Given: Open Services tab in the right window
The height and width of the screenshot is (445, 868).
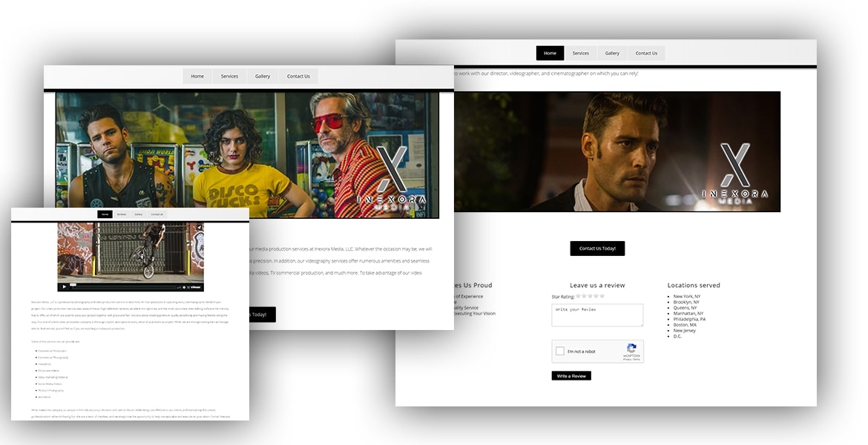Looking at the screenshot, I should [x=581, y=53].
